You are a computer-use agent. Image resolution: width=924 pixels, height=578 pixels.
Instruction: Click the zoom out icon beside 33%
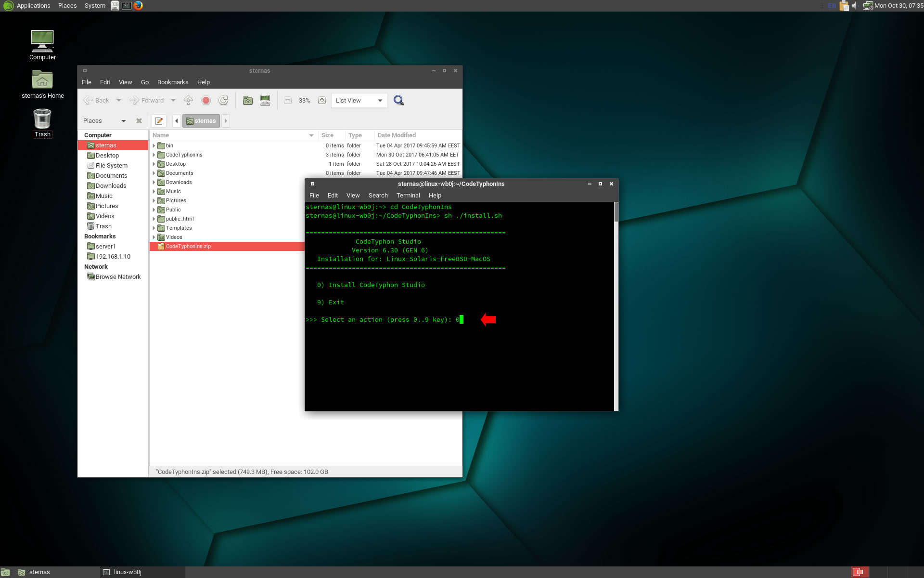[x=288, y=100]
